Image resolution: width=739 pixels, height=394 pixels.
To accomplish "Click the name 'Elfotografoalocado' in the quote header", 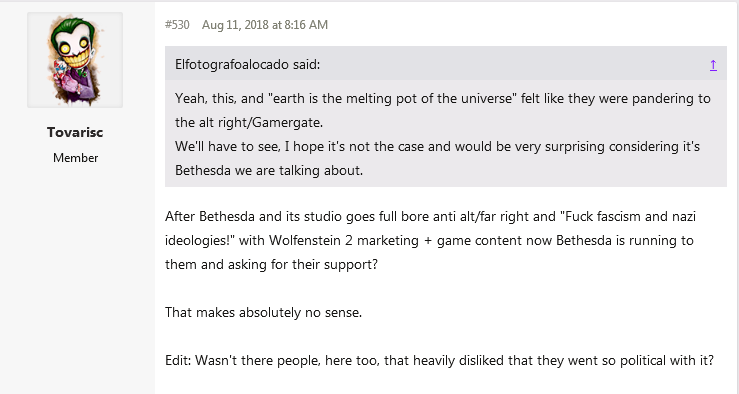I will click(x=232, y=65).
